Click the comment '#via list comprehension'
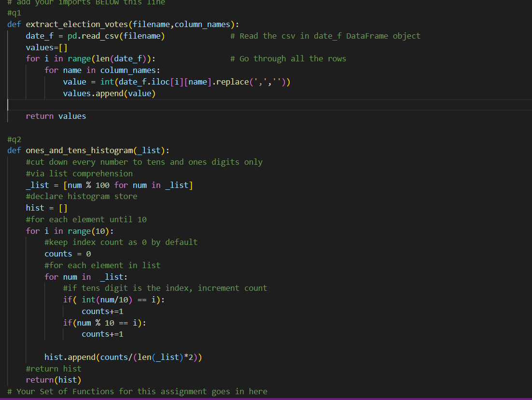532x400 pixels. click(79, 173)
